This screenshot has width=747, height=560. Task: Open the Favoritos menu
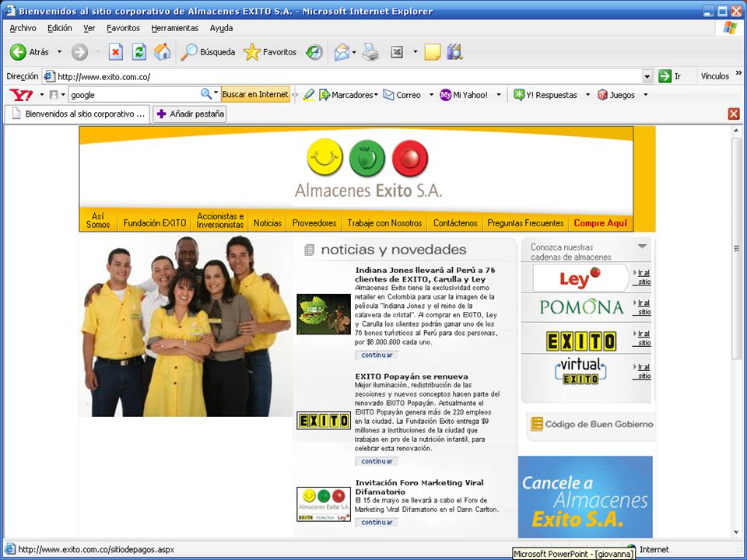(x=124, y=28)
